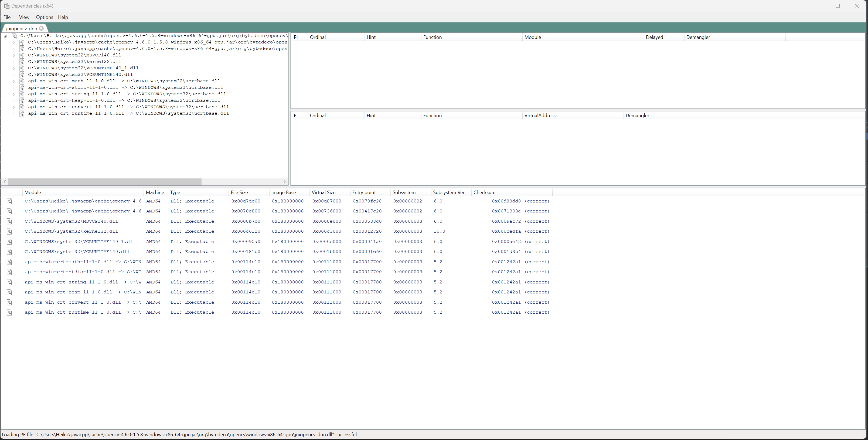This screenshot has height=440, width=868.
Task: Expand the MSVCP140.dll tree node
Action: (x=13, y=55)
